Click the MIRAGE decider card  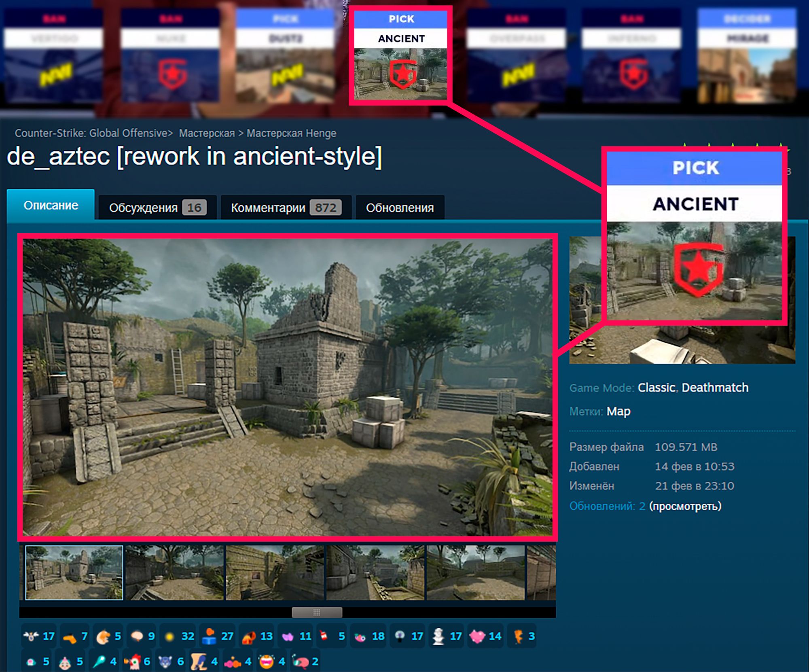click(x=747, y=55)
